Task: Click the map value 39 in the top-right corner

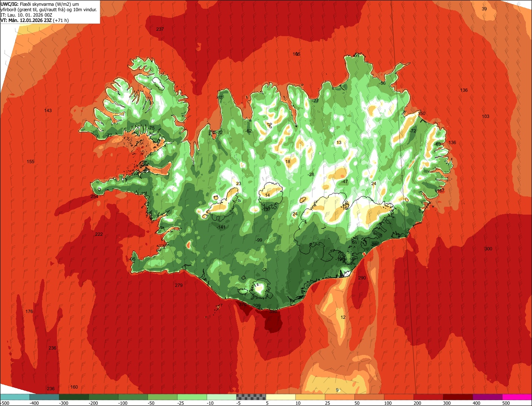Action: (x=484, y=9)
